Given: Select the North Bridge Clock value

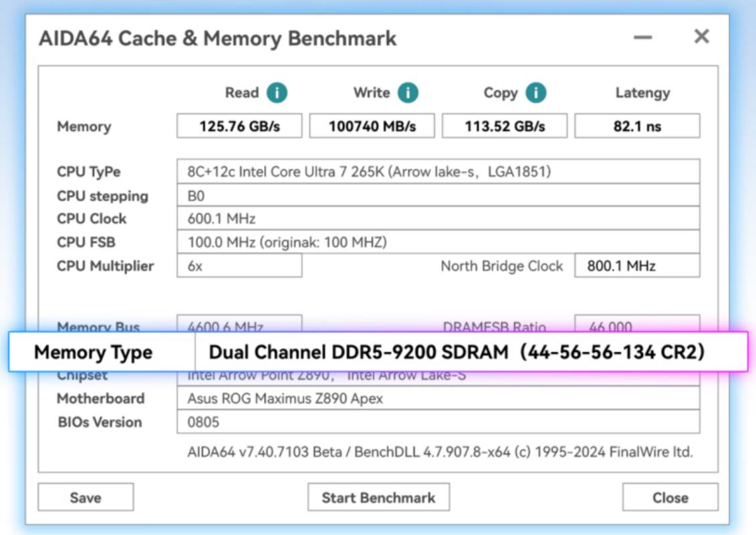Looking at the screenshot, I should click(x=636, y=264).
